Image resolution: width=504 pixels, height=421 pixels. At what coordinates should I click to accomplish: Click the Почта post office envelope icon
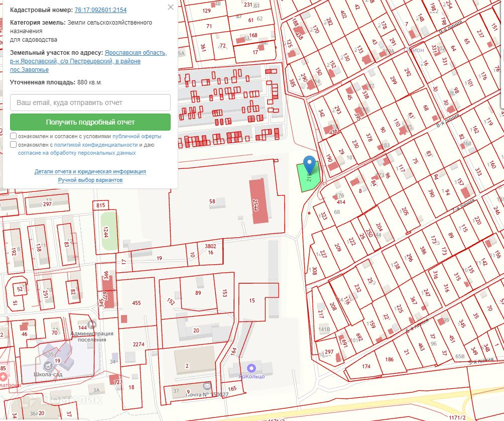(207, 386)
